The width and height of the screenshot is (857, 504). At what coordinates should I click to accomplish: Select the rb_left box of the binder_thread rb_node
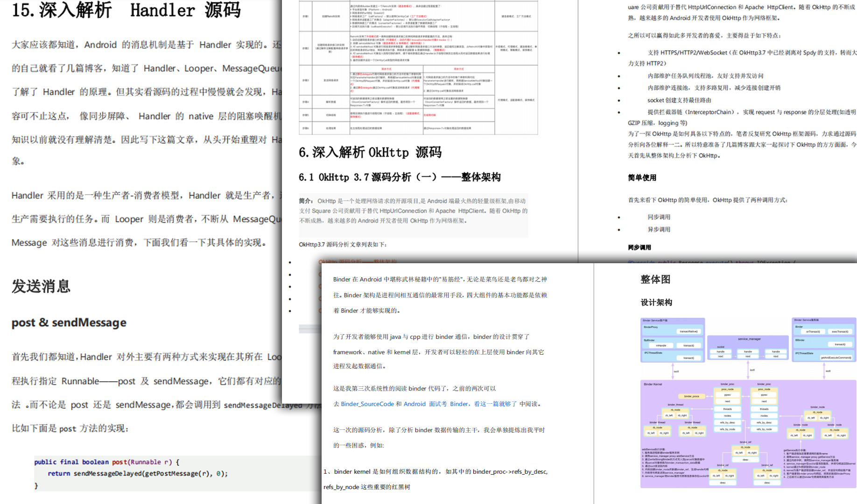pos(668,416)
